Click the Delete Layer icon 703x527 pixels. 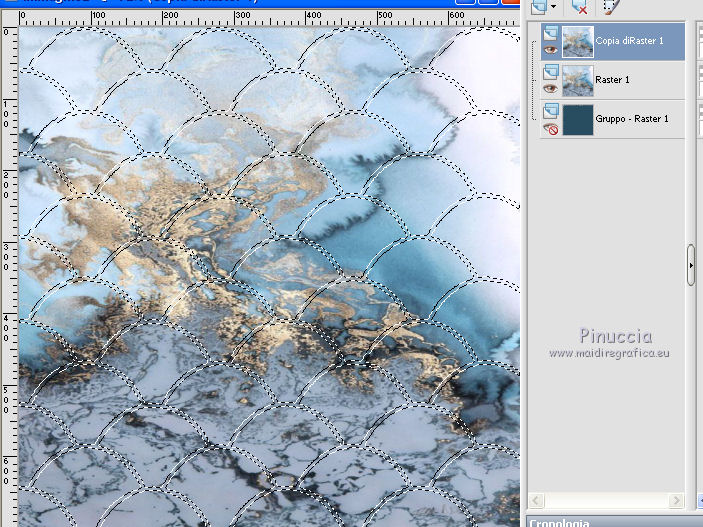(x=579, y=6)
